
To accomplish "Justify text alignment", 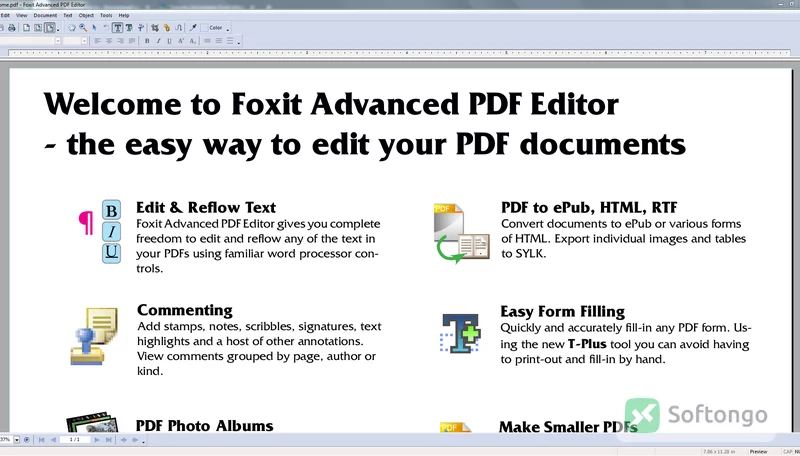I will click(132, 41).
